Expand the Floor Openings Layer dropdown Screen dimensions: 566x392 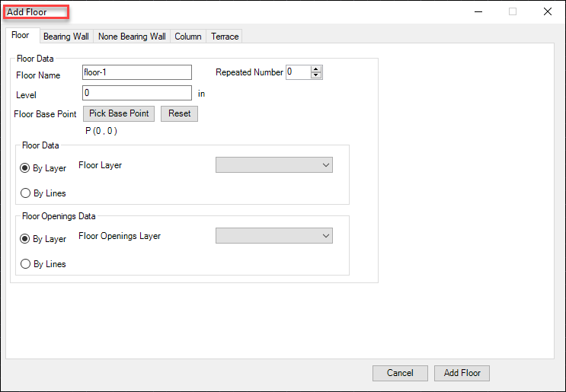tap(274, 236)
